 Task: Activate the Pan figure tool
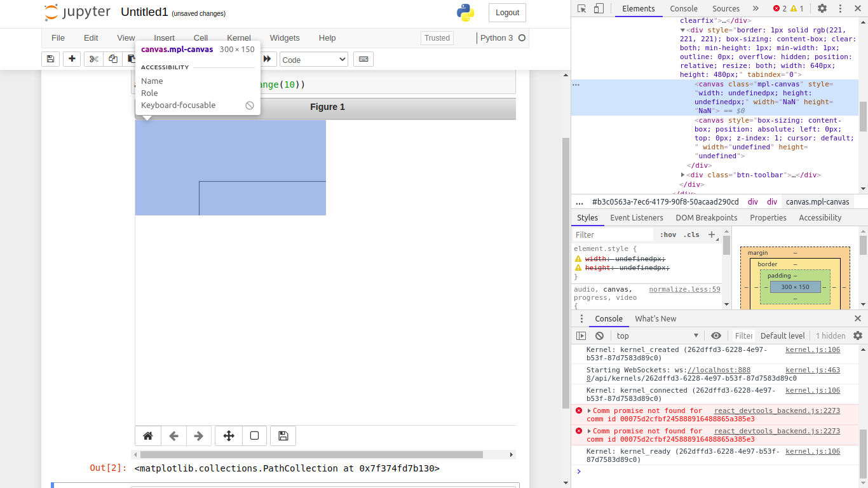tap(229, 436)
